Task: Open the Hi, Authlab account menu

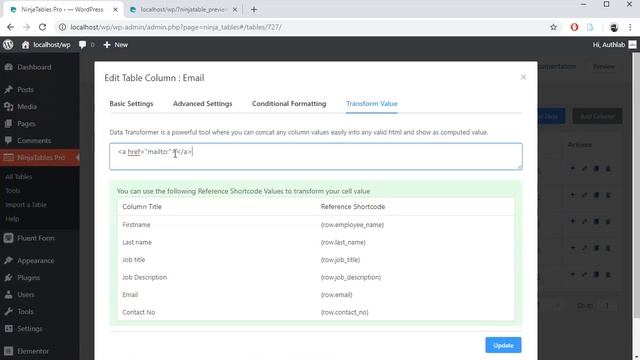Action: (614, 44)
